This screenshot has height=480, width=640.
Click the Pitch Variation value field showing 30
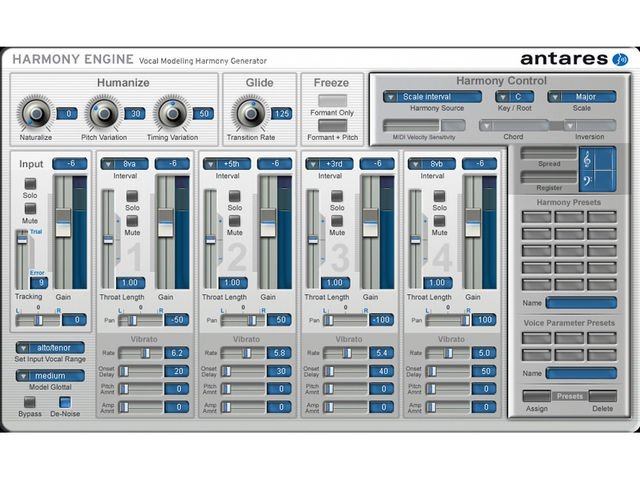[x=135, y=113]
